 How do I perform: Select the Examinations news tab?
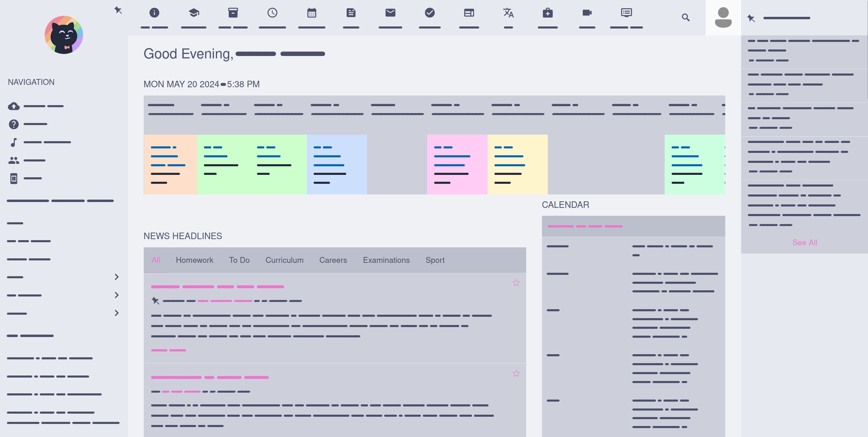click(x=386, y=260)
